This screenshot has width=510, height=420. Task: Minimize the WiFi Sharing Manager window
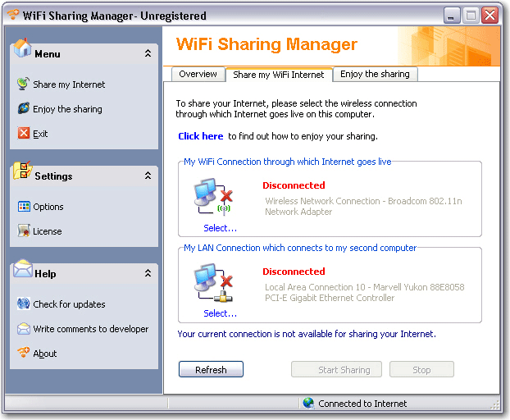click(452, 16)
